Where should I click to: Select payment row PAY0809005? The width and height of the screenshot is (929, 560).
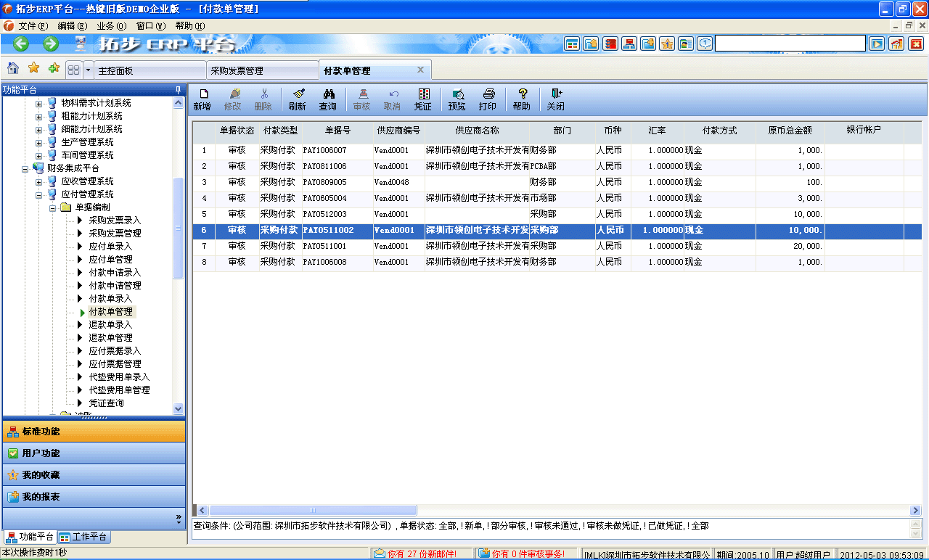click(327, 182)
